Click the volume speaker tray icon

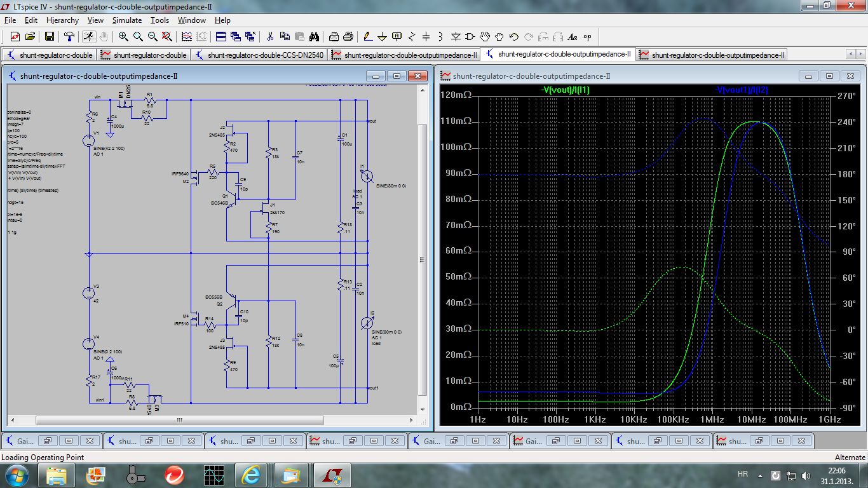coord(806,475)
